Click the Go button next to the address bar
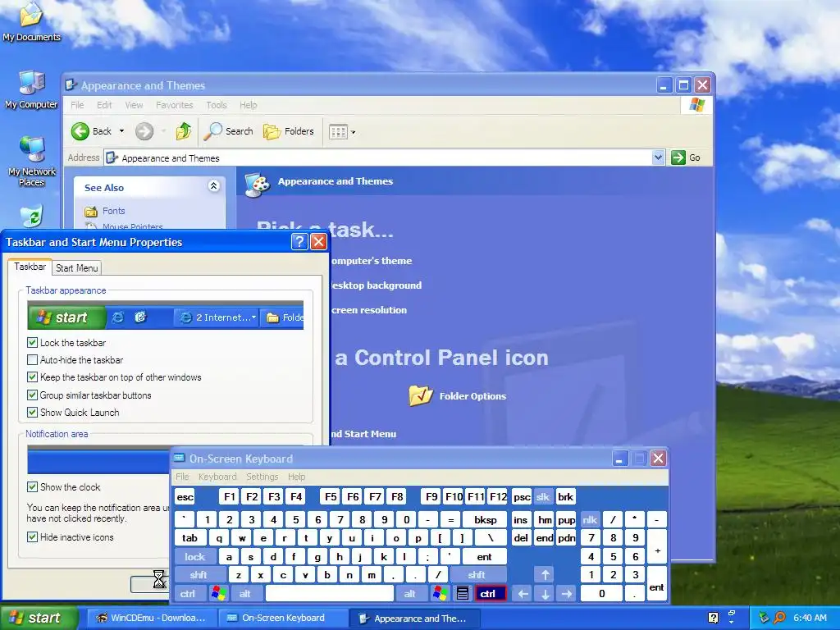The image size is (840, 630). pos(687,157)
